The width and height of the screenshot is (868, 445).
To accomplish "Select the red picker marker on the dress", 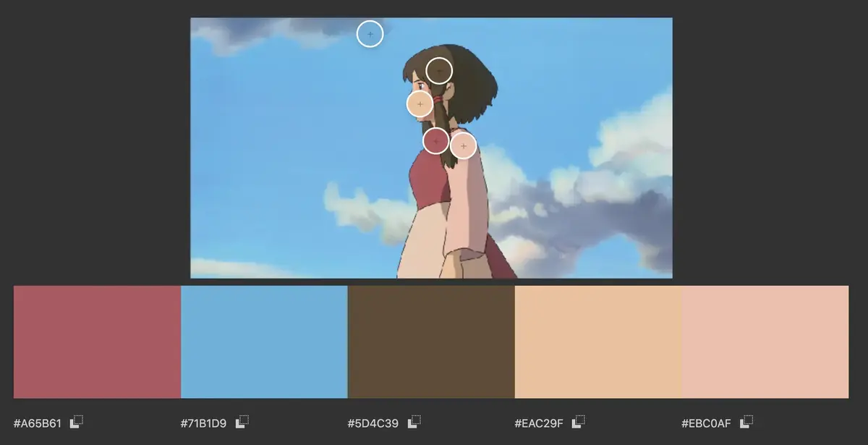I will 435,141.
